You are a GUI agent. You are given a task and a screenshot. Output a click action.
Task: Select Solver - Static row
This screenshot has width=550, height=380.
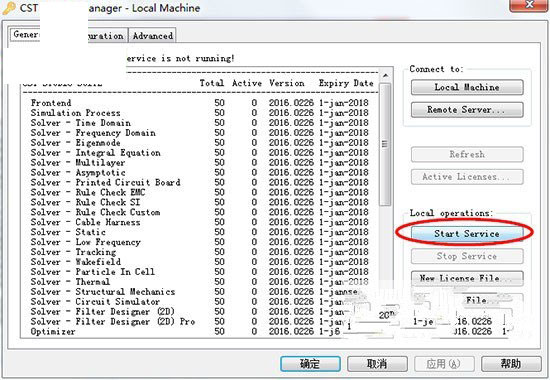coord(199,232)
